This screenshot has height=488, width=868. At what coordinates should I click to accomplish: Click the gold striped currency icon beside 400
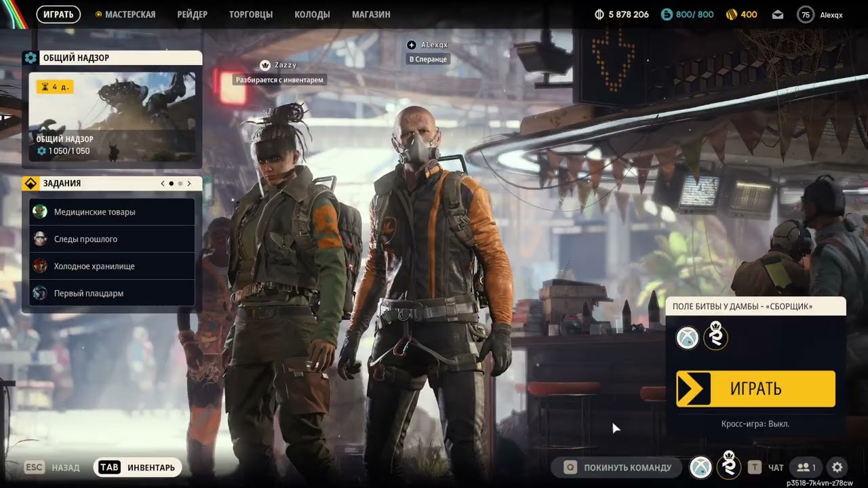pos(732,14)
